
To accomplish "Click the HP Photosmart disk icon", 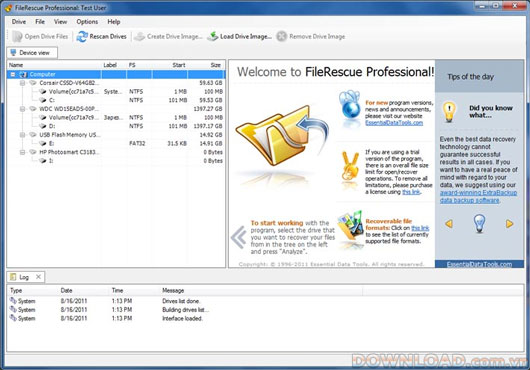I will click(33, 152).
